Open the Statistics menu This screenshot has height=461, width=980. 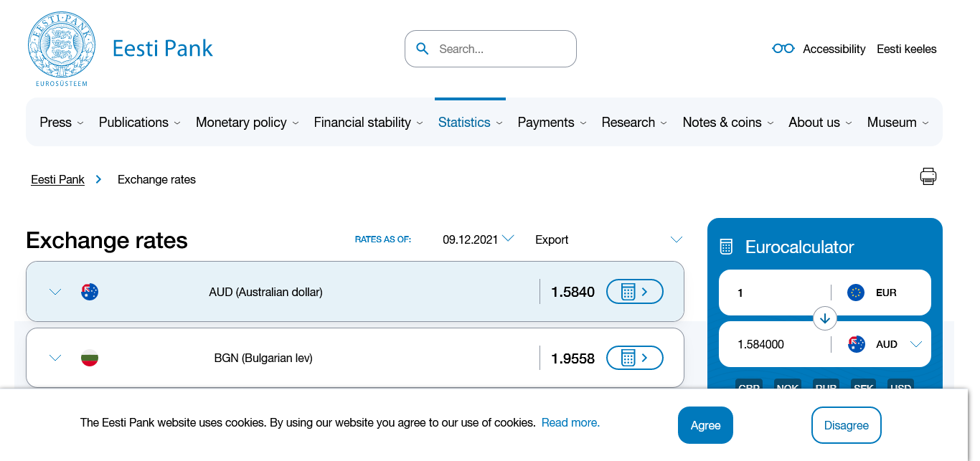click(470, 123)
